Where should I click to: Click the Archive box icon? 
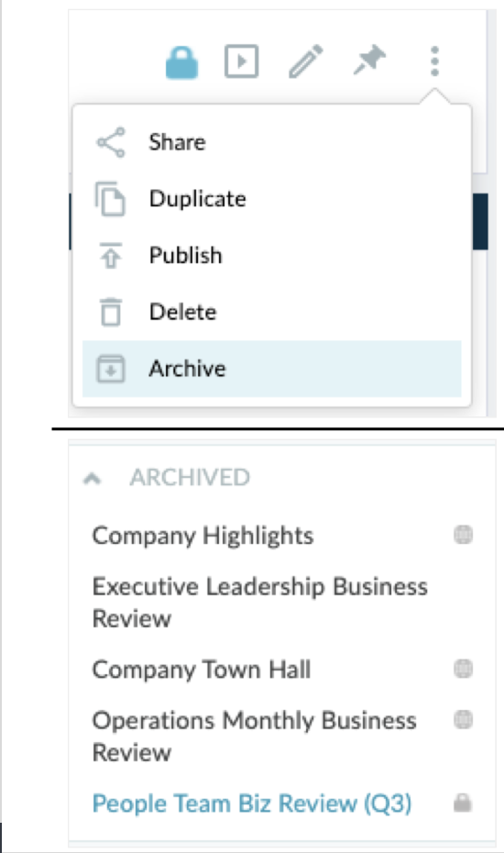tap(111, 369)
